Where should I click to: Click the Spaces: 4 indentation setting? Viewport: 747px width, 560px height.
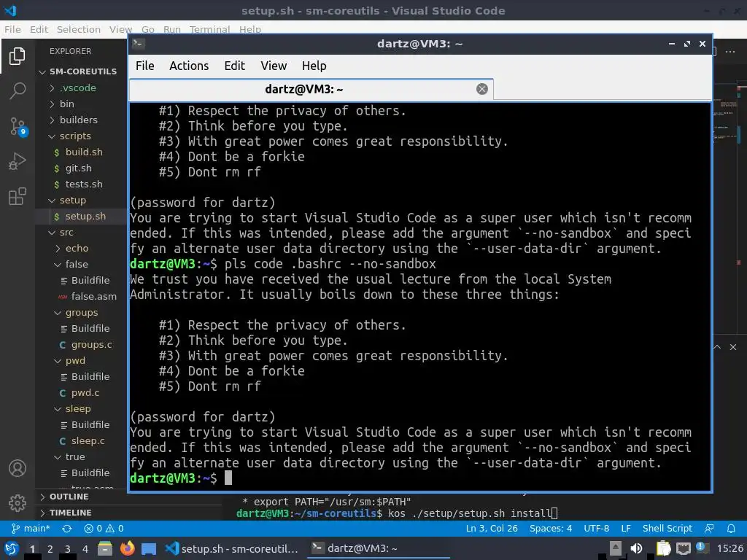(x=551, y=528)
